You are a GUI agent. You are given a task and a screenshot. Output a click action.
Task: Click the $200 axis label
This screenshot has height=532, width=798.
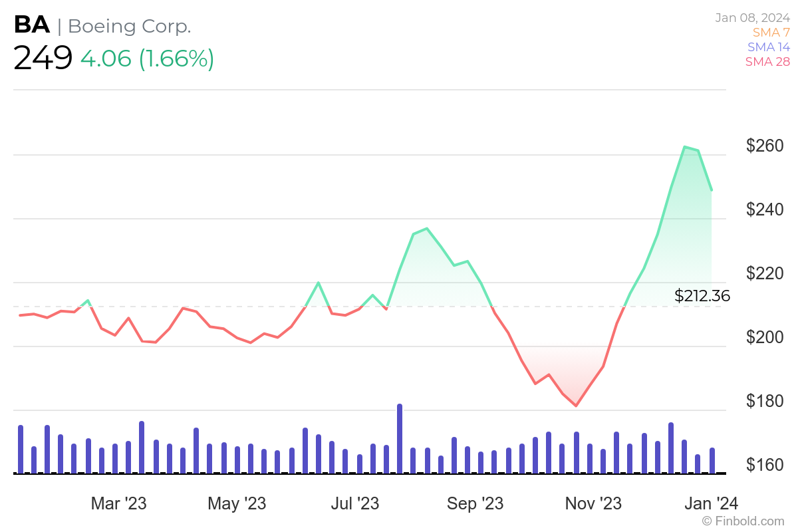click(765, 337)
